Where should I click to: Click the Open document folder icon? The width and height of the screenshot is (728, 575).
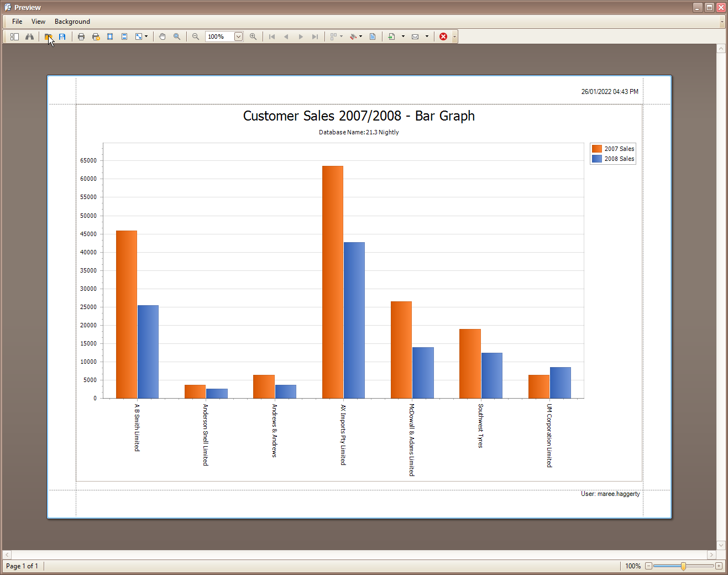48,36
